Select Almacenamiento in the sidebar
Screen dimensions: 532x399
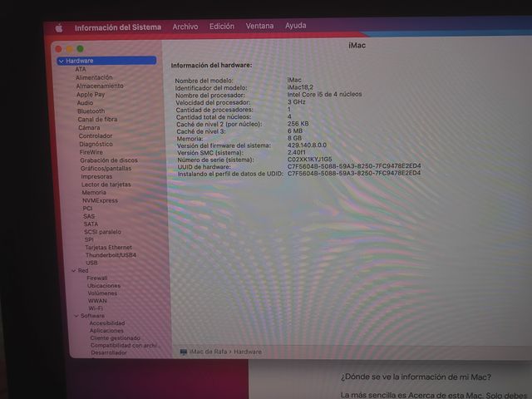(100, 86)
